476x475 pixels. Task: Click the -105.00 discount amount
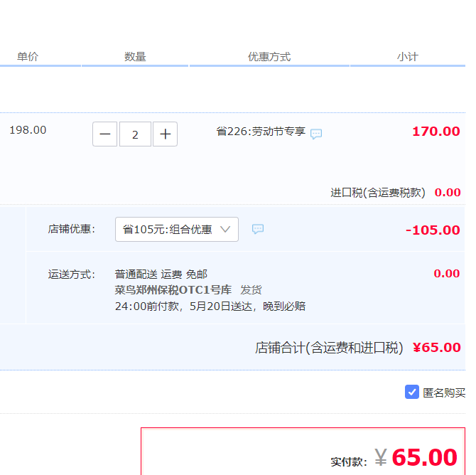click(x=433, y=230)
